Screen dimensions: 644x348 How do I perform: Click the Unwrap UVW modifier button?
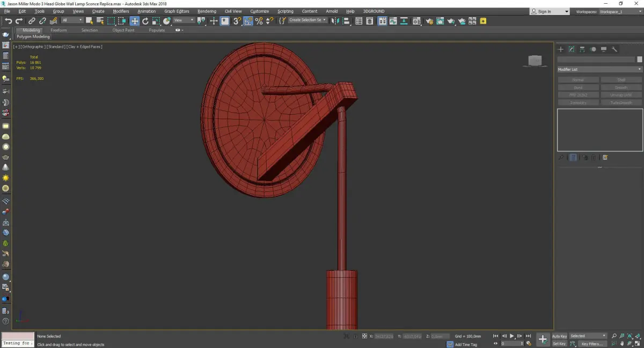[621, 95]
